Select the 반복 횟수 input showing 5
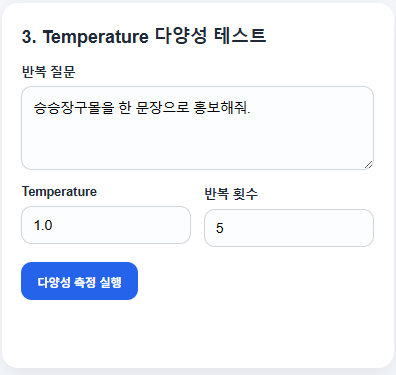The height and width of the screenshot is (375, 396). coord(289,228)
